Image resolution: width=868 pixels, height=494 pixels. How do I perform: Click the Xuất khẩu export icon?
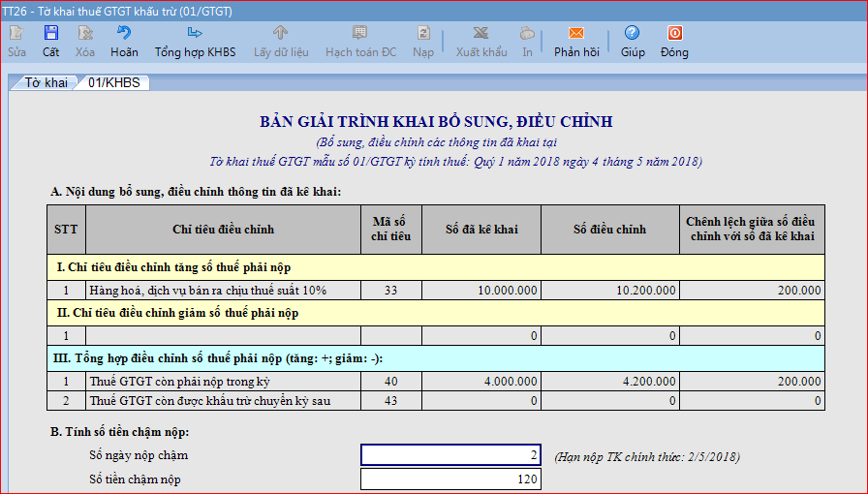pyautogui.click(x=481, y=33)
